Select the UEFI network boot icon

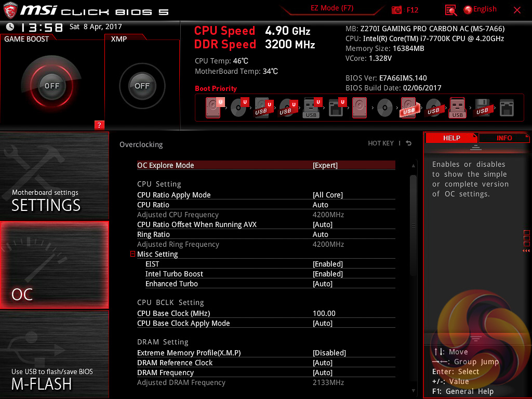337,108
